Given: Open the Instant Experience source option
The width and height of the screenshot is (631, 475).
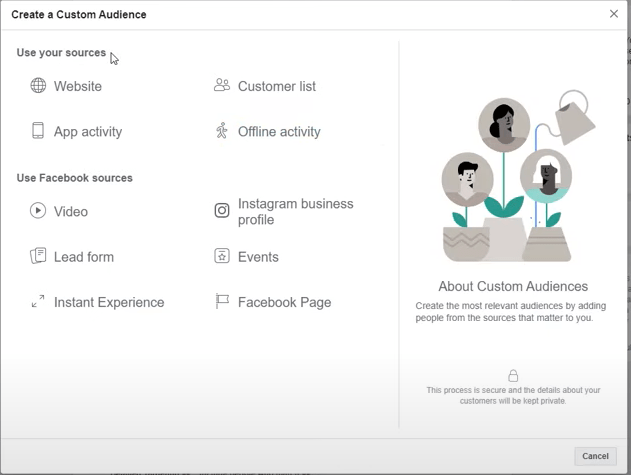Looking at the screenshot, I should pos(109,302).
